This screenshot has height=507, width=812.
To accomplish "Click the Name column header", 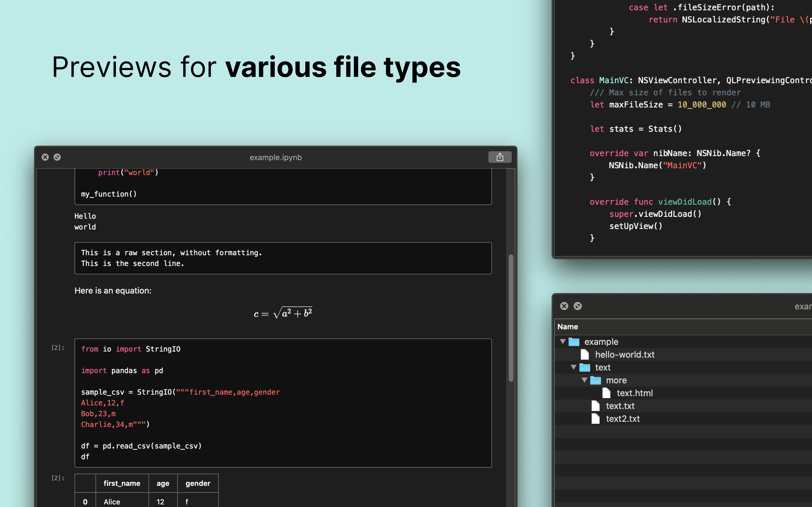I will (568, 327).
